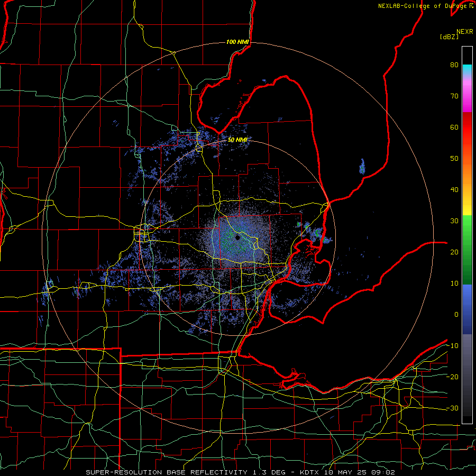Screen dimensions: 476x476
Task: Click the isolated blue echo over Lake Huron
Action: click(362, 167)
